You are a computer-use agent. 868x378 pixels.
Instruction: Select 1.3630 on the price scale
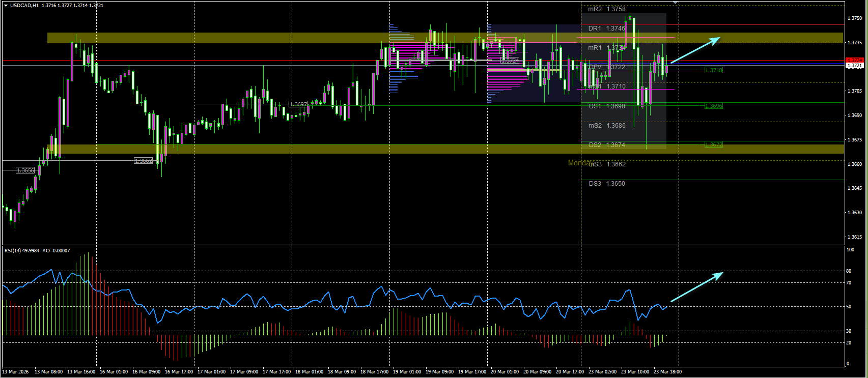tap(855, 213)
